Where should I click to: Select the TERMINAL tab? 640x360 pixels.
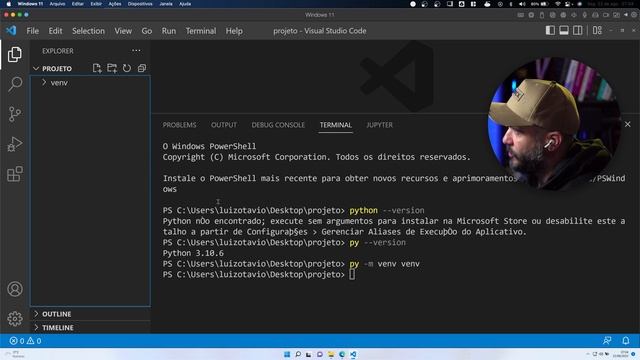click(336, 125)
